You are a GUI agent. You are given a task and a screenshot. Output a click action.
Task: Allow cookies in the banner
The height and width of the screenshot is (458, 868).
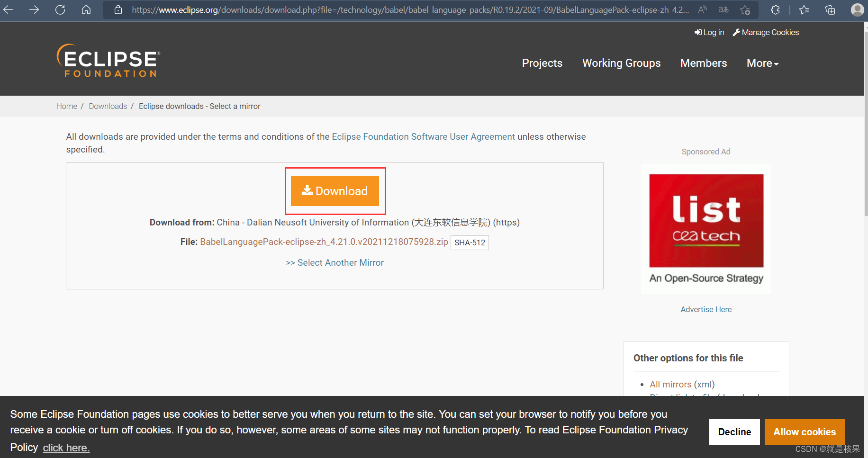click(x=805, y=432)
